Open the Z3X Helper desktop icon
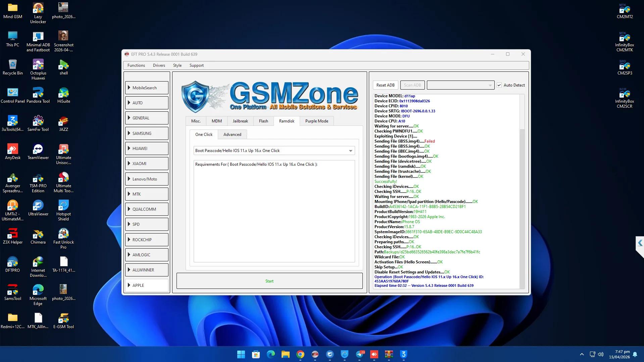Image resolution: width=644 pixels, height=362 pixels. [12, 234]
